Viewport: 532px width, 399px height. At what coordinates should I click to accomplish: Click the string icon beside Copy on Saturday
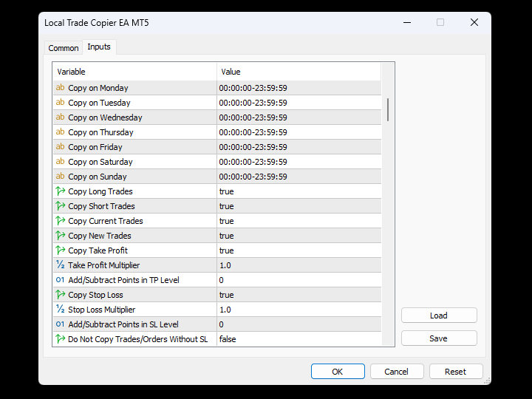tap(60, 162)
